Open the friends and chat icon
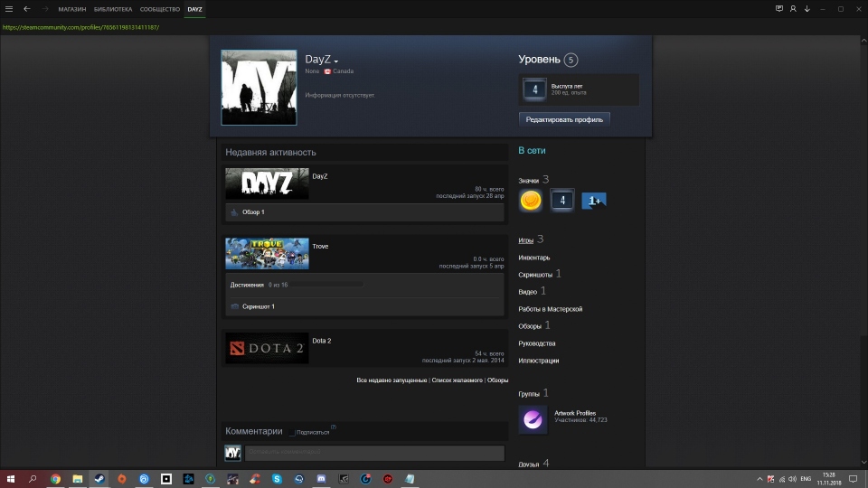The image size is (868, 488). click(793, 9)
